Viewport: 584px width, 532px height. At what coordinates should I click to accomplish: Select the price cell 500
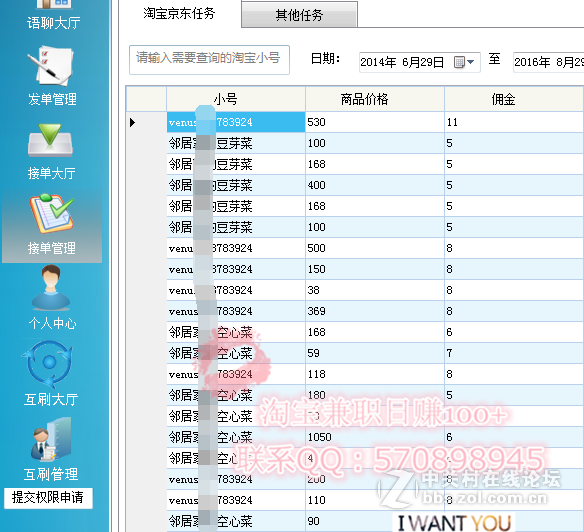[x=375, y=248]
